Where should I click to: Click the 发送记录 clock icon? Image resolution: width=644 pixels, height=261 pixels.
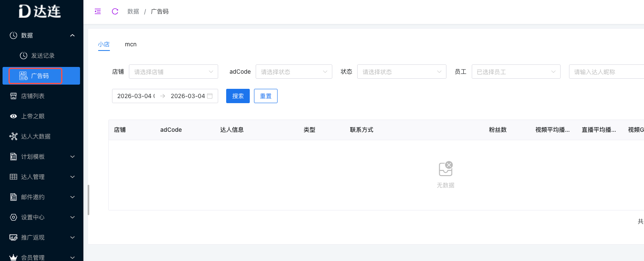pos(24,56)
